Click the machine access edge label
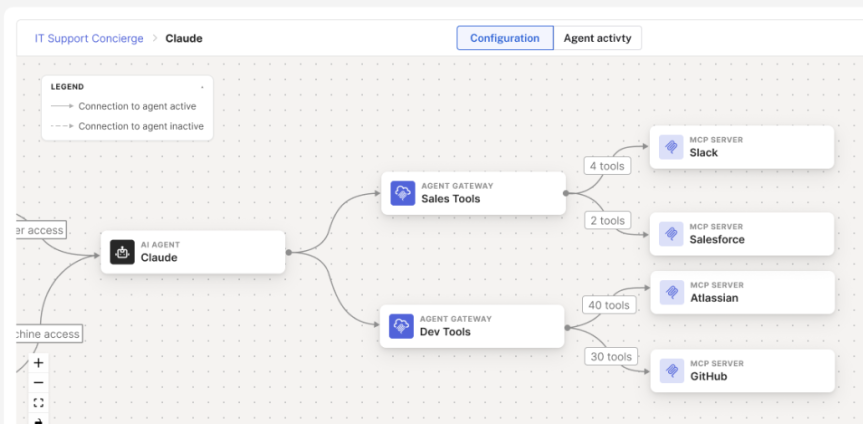 tap(50, 334)
